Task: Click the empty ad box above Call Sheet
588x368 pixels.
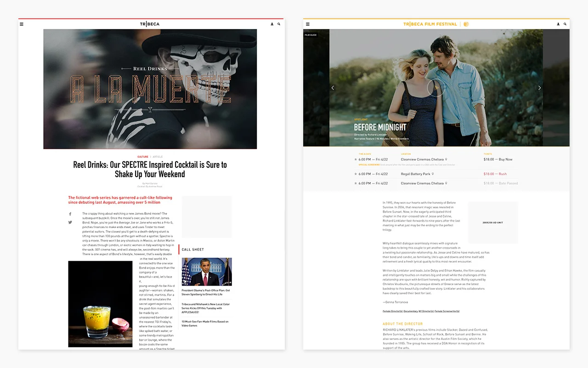Action: pyautogui.click(x=207, y=217)
